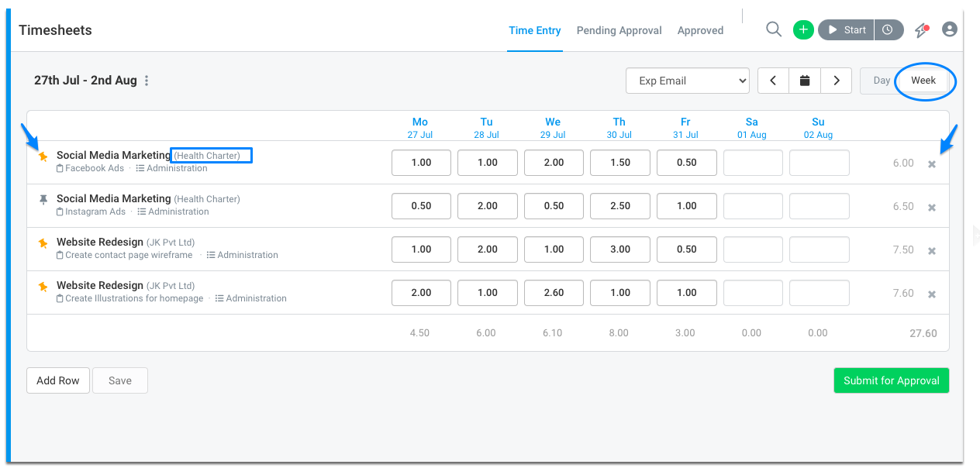The width and height of the screenshot is (980, 468).
Task: Switch to the Approved tab
Action: 700,30
